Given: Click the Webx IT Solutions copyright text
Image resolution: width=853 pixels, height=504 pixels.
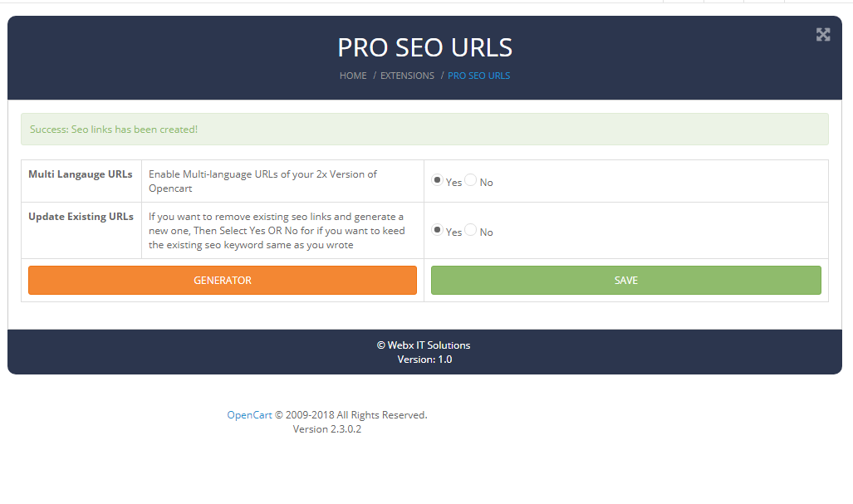Looking at the screenshot, I should tap(424, 345).
